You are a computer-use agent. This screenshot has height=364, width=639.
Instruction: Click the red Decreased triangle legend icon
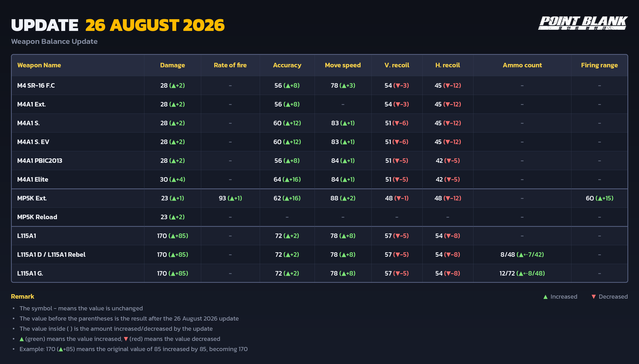[594, 297]
